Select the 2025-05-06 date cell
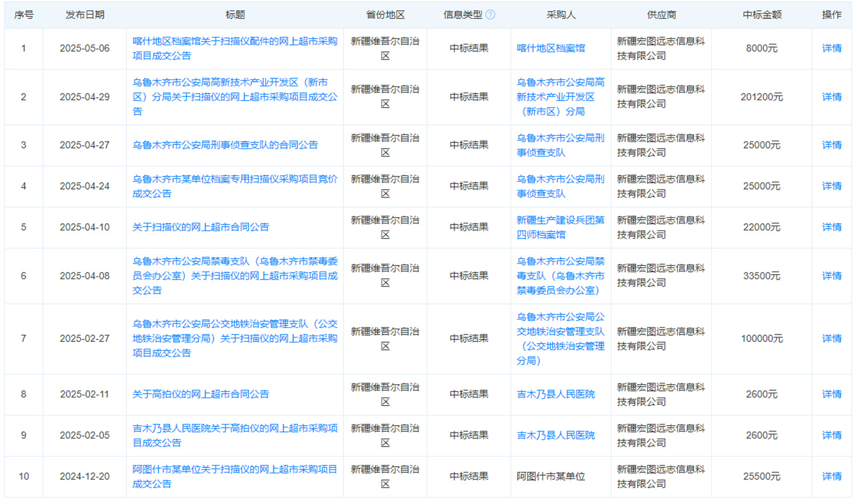Screen dimensions: 857x504 tap(84, 48)
